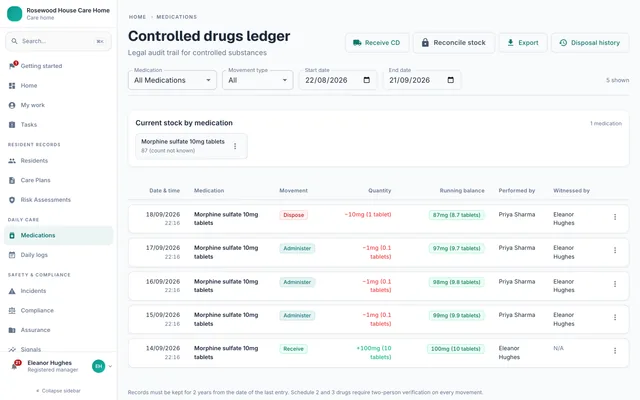Open Care Plans in the sidebar
The width and height of the screenshot is (640, 400).
point(58,180)
